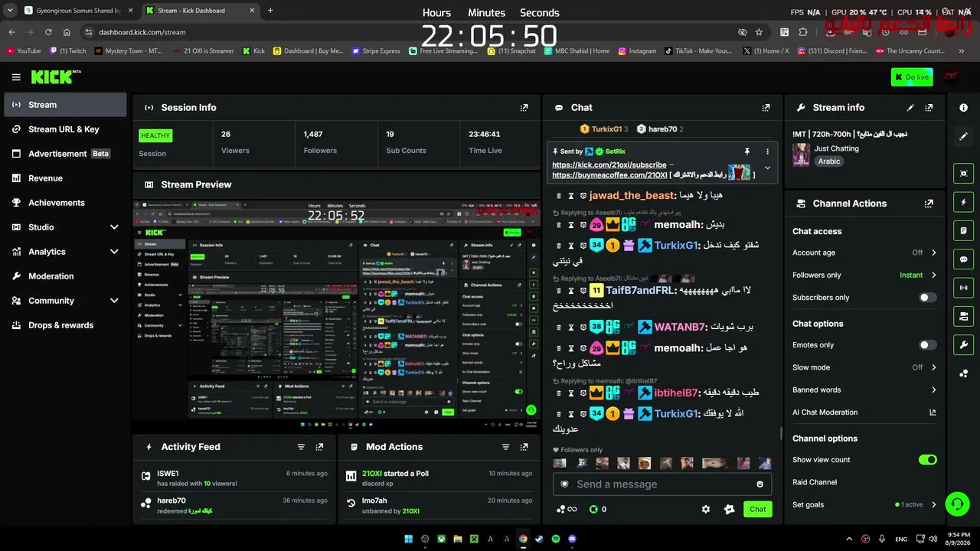Disable Show view count

pos(927,460)
